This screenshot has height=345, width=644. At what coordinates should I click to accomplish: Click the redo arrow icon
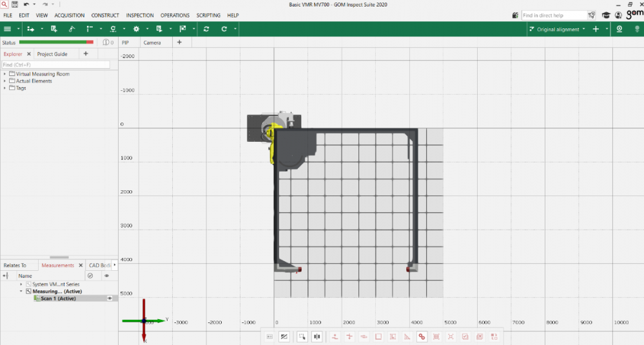(x=44, y=5)
